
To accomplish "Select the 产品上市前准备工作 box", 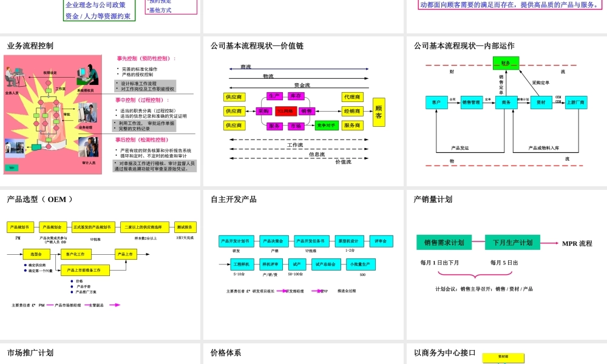I will pyautogui.click(x=85, y=270).
